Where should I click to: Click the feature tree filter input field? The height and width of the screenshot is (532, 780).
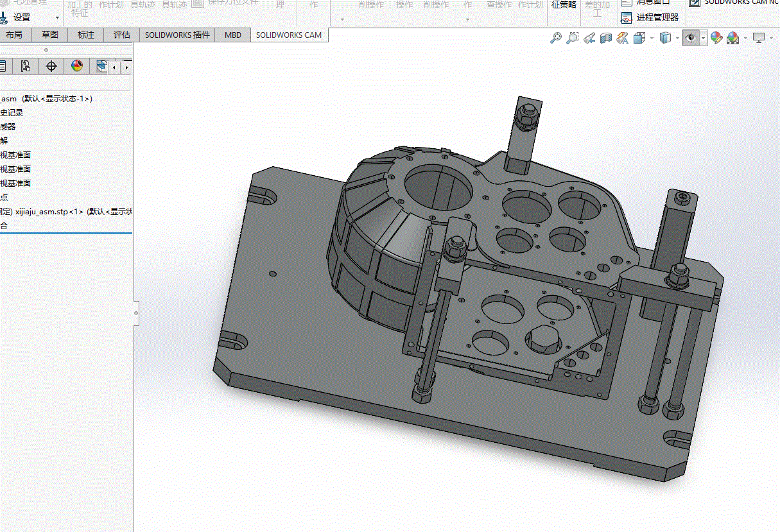pyautogui.click(x=65, y=83)
